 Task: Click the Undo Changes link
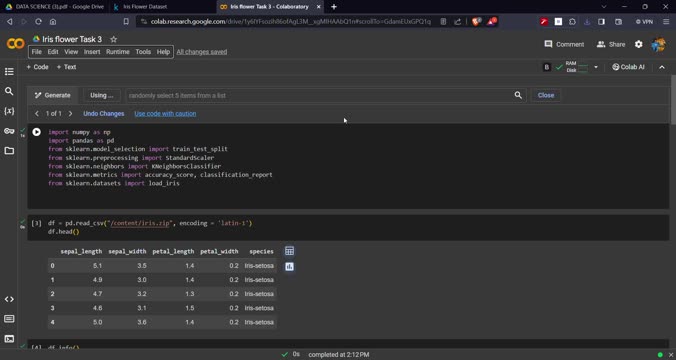pyautogui.click(x=103, y=114)
